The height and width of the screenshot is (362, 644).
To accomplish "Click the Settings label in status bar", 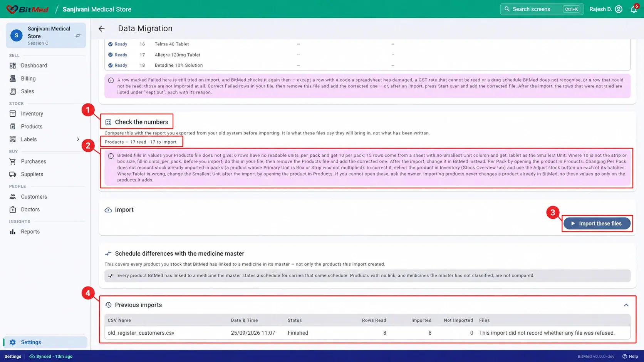I will 13,357.
